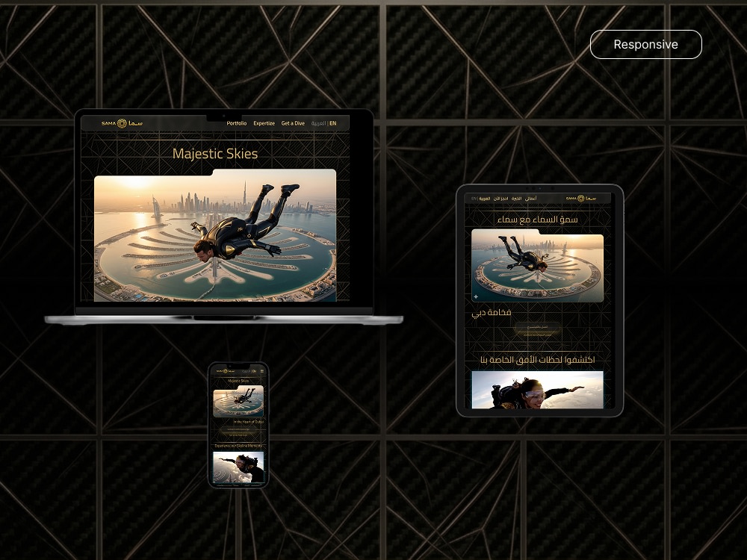Click احجز الآن in the tablet navigation
747x560 pixels.
click(x=500, y=198)
